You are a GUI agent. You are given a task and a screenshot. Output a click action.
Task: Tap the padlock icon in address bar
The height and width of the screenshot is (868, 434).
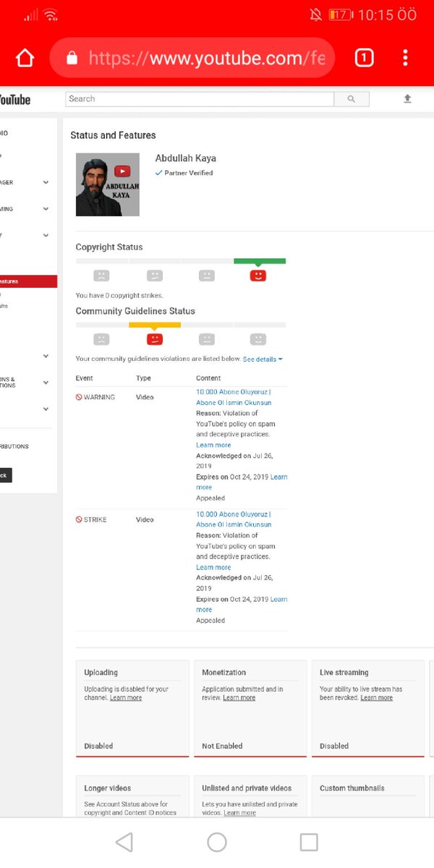[72, 59]
